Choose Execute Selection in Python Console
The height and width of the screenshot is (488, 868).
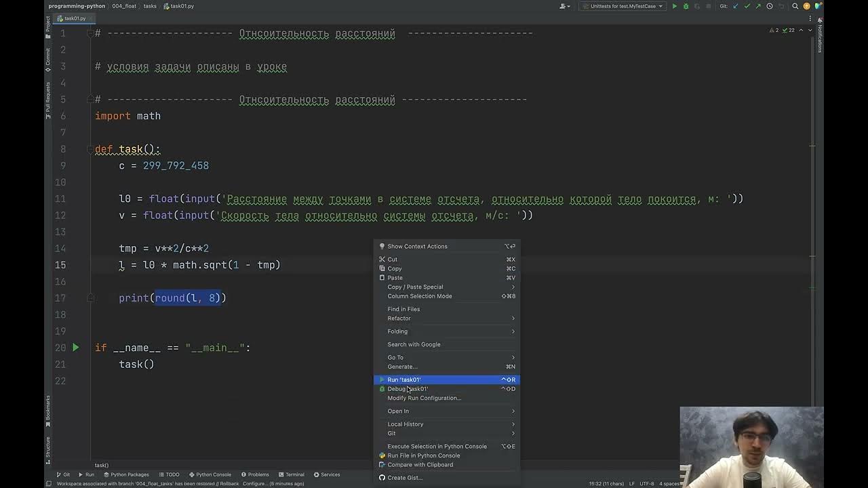[447, 446]
